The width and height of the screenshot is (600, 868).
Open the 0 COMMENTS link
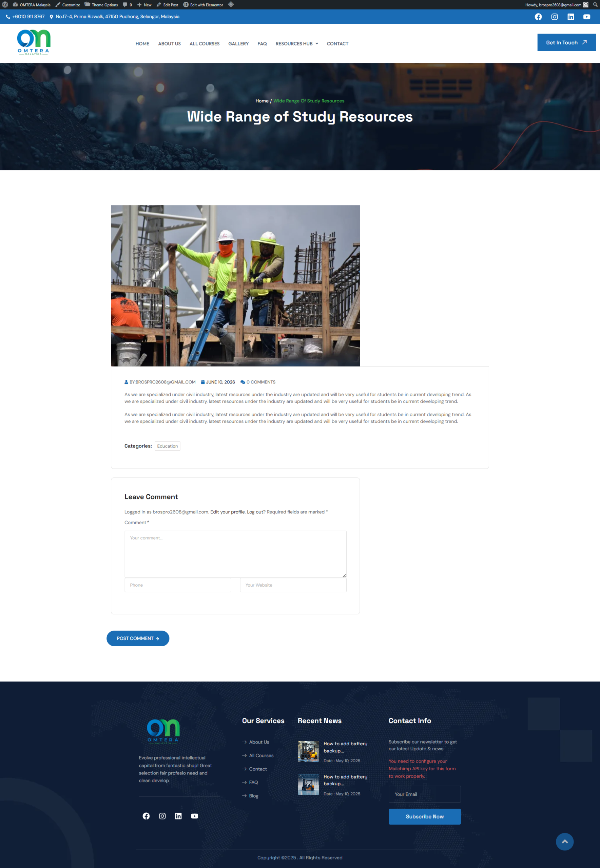(258, 382)
